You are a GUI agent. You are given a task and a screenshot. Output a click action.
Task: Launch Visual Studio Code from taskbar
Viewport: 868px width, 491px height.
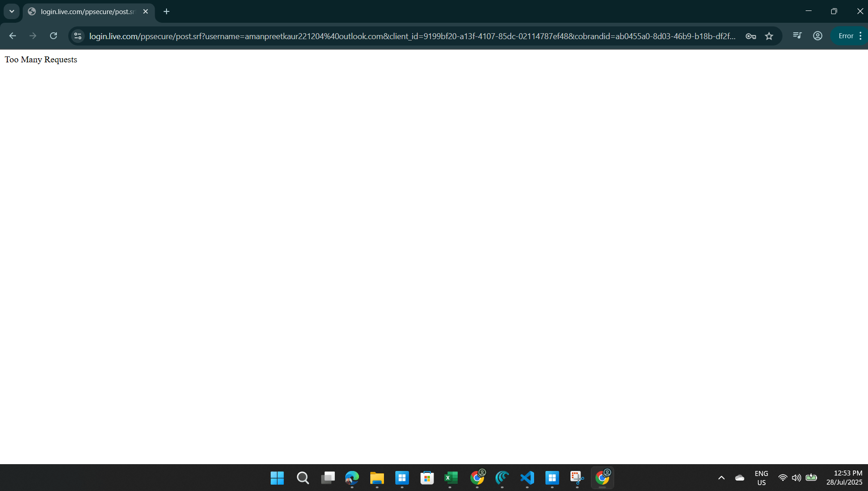pos(527,478)
